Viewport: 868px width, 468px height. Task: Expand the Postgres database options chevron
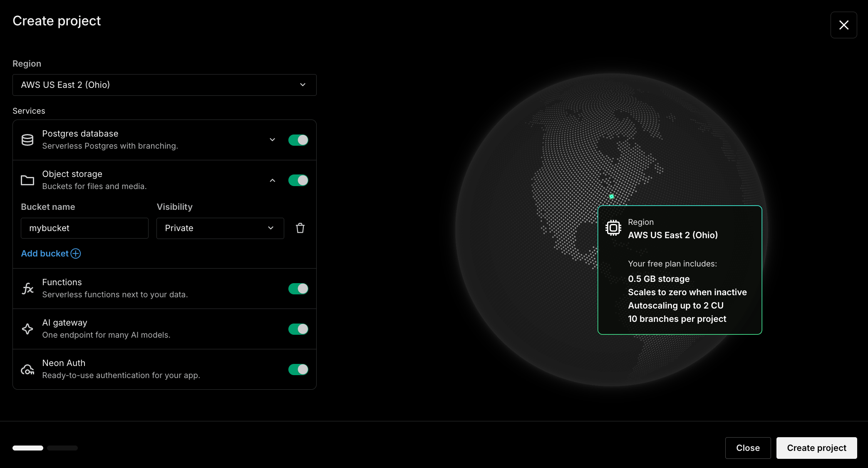click(273, 140)
